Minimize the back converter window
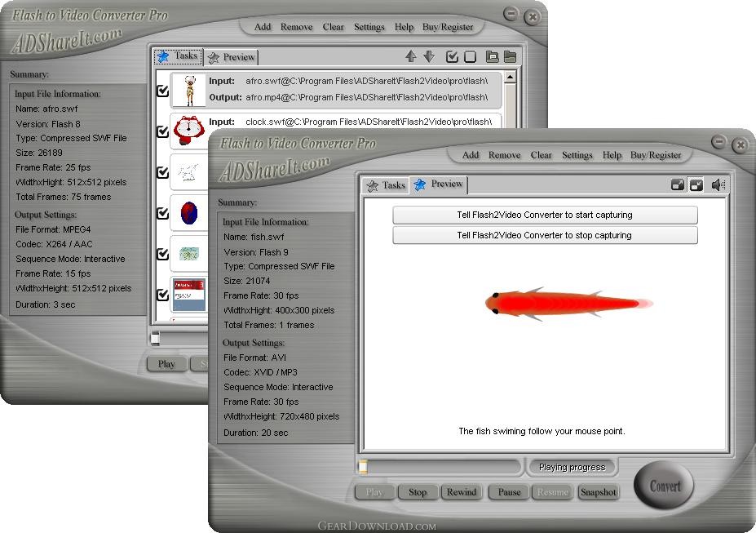Viewport: 756px width, 533px height. click(511, 14)
